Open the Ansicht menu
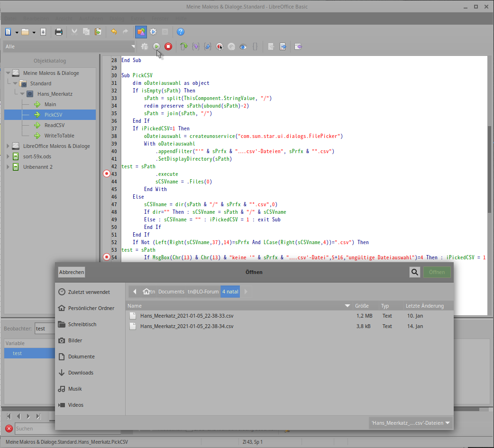 pos(64,18)
